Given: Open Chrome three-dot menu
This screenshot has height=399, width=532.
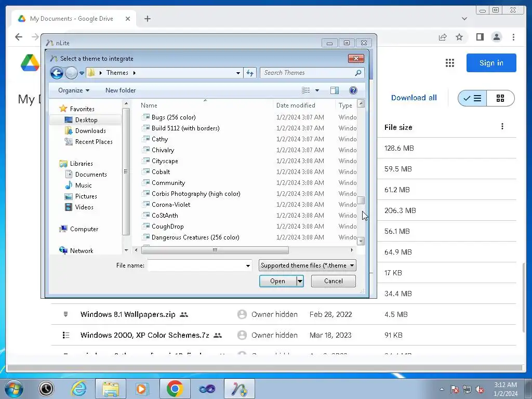Looking at the screenshot, I should 513,37.
